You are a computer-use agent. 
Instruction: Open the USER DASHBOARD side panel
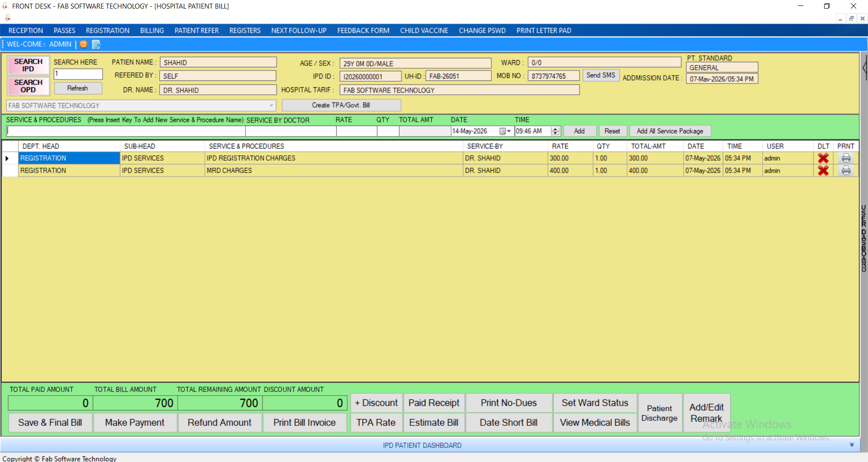click(x=863, y=238)
